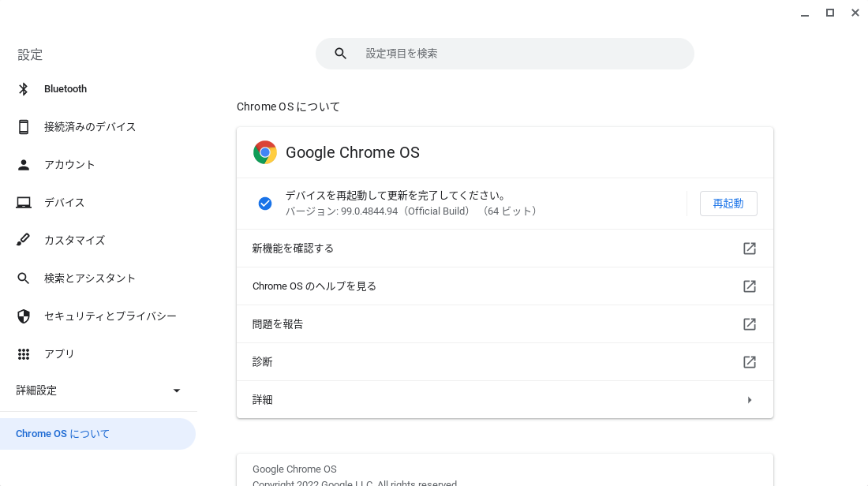
Task: Click the blue update checkmark icon
Action: click(265, 204)
